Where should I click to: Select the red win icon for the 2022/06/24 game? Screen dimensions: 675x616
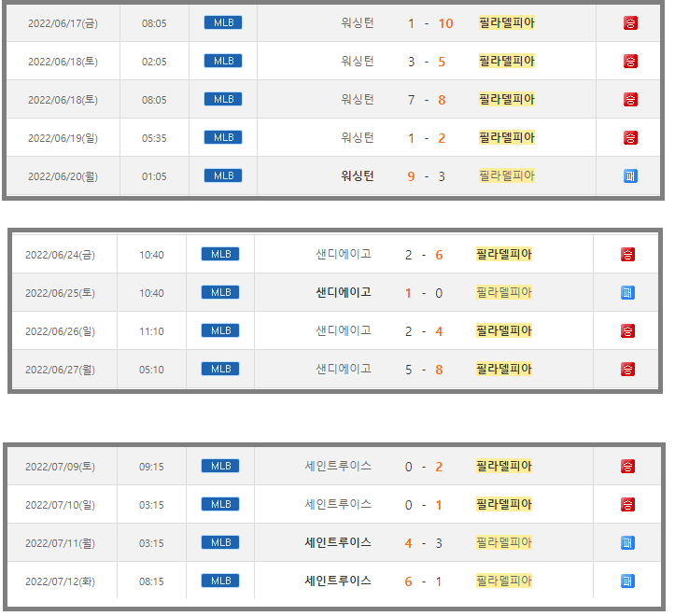(x=627, y=254)
